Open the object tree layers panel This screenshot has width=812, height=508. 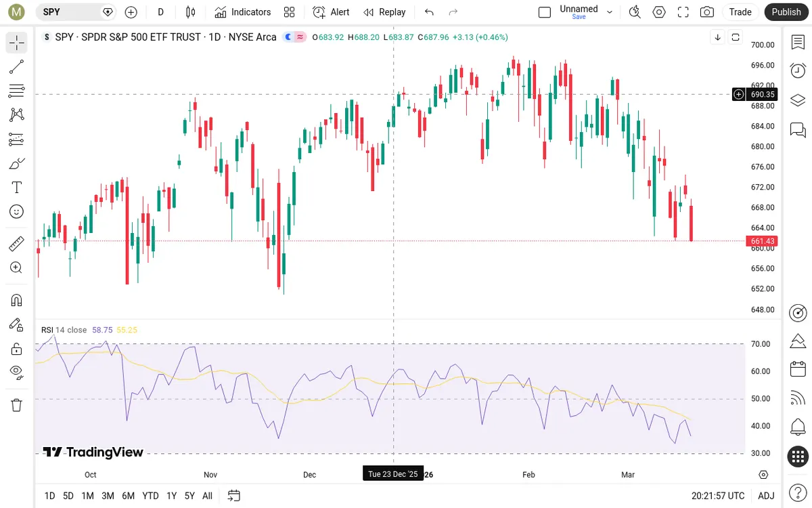point(798,100)
